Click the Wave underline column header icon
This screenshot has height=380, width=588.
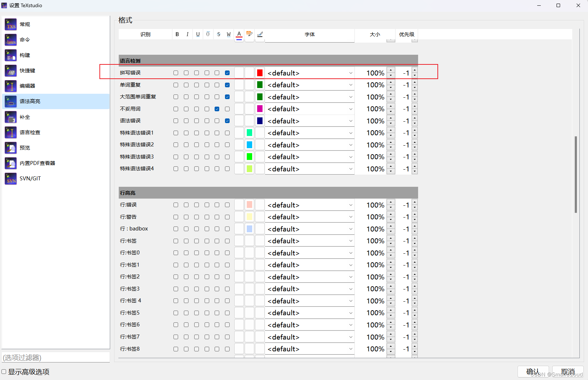tap(229, 34)
